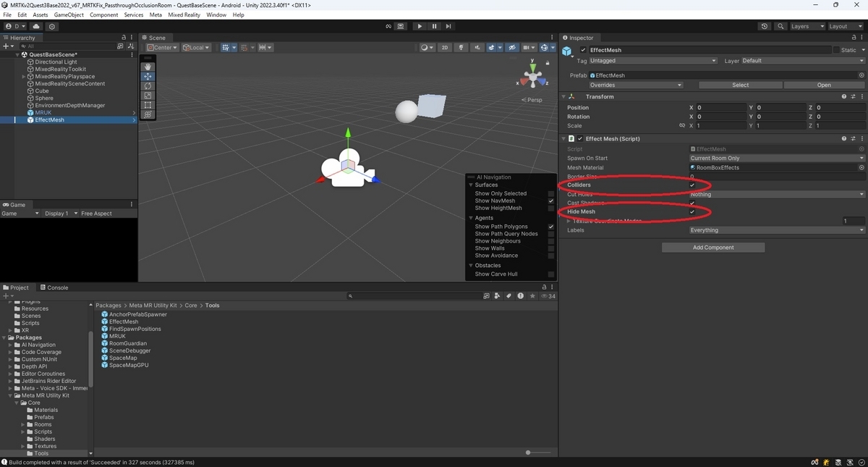Toggle the Cast Shadows checkbox
868x467 pixels.
coord(692,203)
